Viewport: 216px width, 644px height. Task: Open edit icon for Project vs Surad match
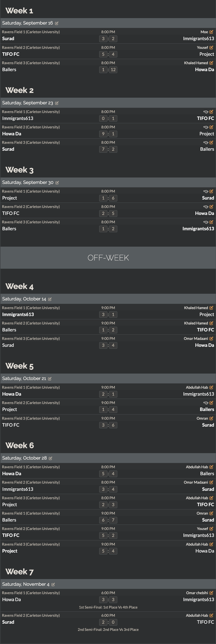pos(211,191)
